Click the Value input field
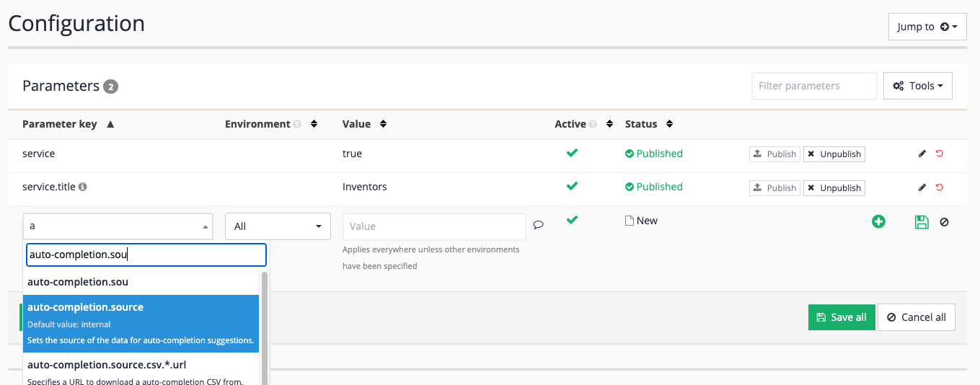Viewport: 980px width, 385px height. click(x=434, y=226)
